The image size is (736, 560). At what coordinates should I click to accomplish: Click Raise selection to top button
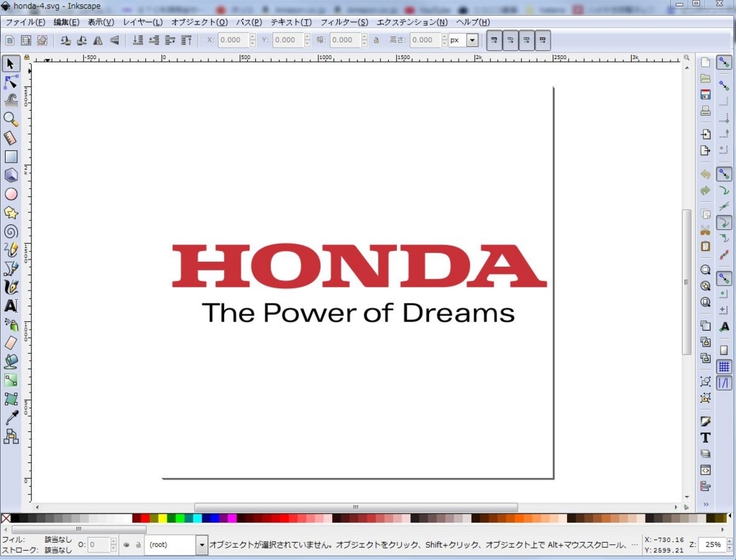pyautogui.click(x=186, y=40)
